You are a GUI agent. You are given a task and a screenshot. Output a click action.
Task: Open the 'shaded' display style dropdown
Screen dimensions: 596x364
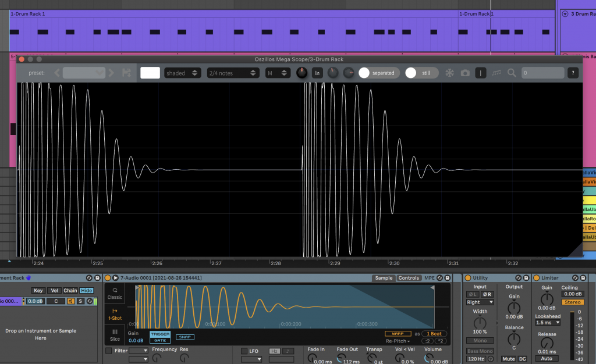click(182, 73)
